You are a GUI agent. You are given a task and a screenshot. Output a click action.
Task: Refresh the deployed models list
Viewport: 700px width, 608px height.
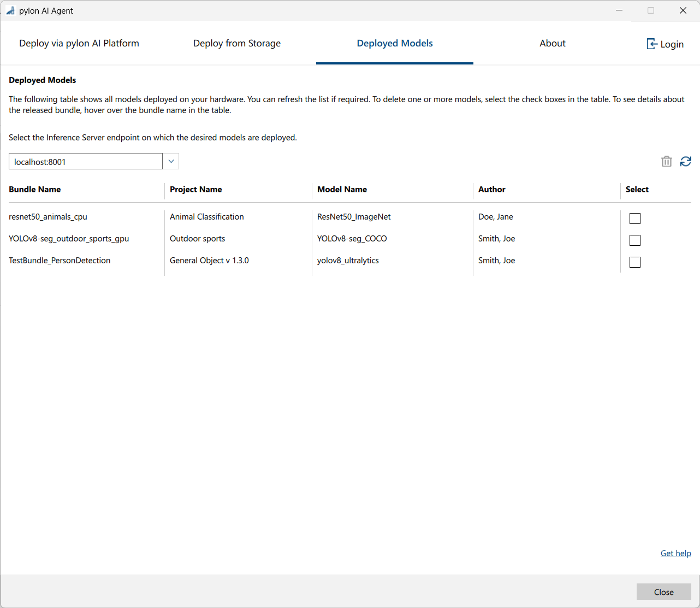coord(686,161)
